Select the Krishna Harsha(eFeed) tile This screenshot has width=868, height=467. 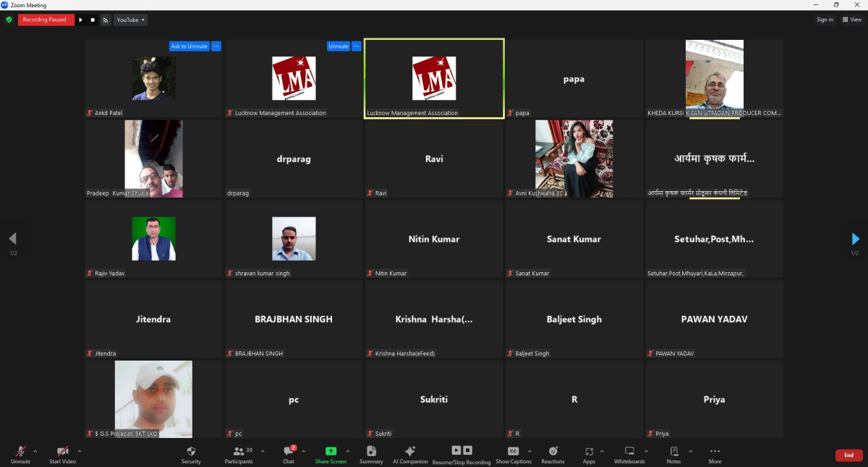[x=434, y=319]
